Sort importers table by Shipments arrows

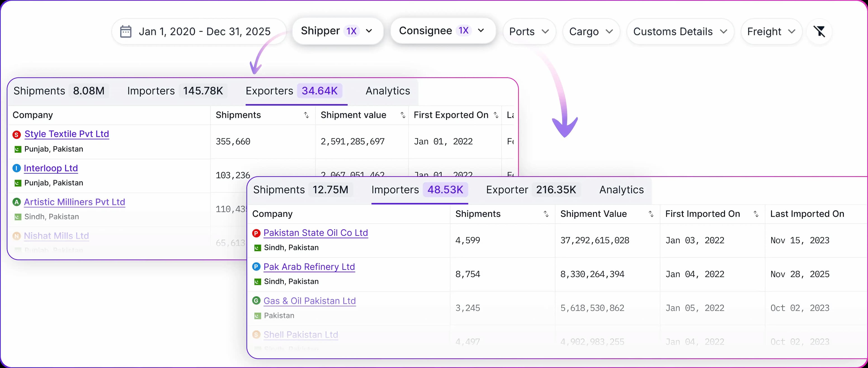coord(546,214)
